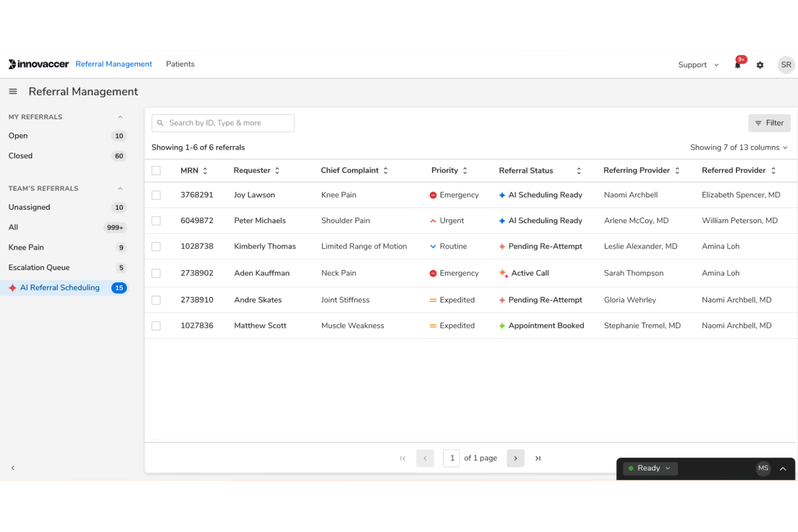Go to the next page
Viewport: 798px width, 532px height.
pyautogui.click(x=515, y=458)
